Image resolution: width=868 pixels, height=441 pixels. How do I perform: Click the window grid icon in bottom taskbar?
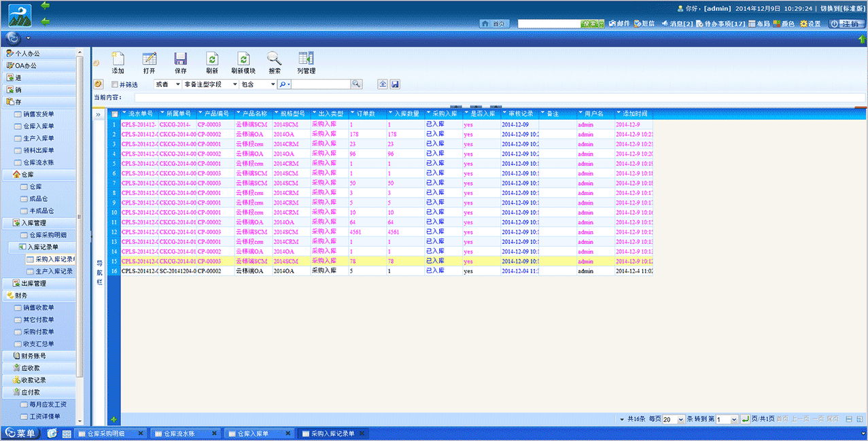pos(67,434)
